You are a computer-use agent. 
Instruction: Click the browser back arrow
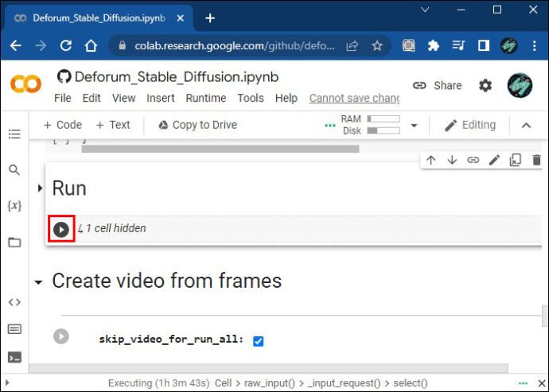point(16,45)
